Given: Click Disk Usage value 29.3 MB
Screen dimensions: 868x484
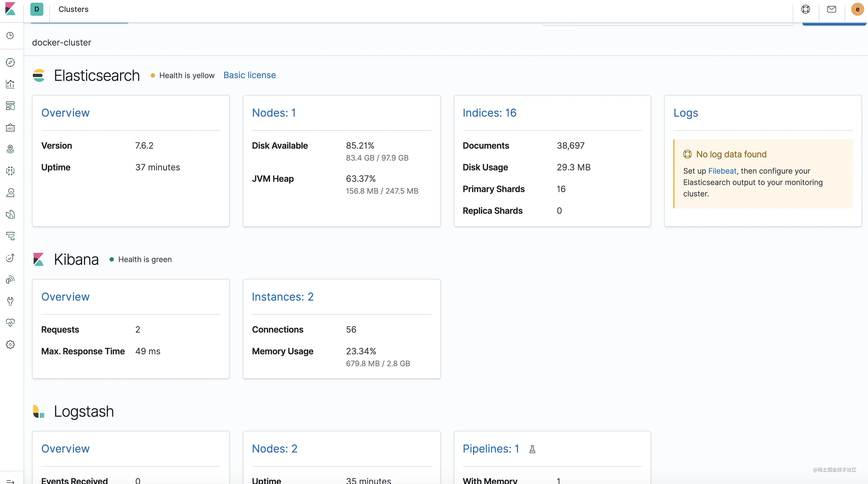Looking at the screenshot, I should click(574, 167).
